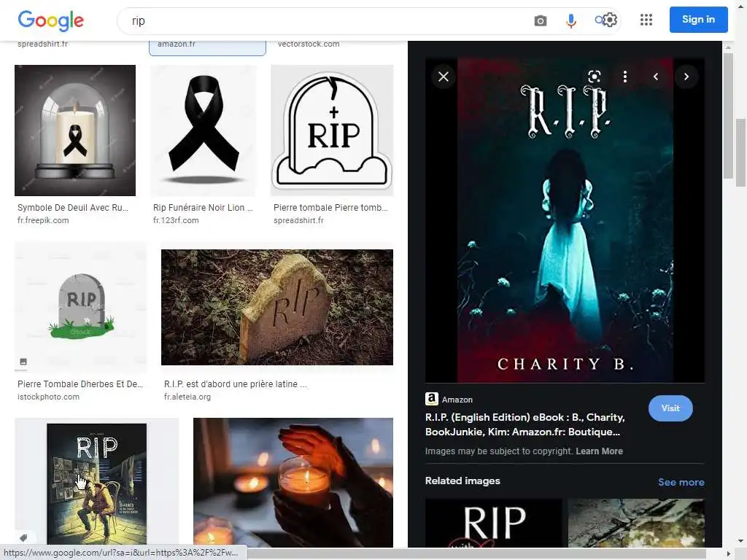Open stone RIP headstone photo
Image resolution: width=747 pixels, height=560 pixels.
point(277,307)
